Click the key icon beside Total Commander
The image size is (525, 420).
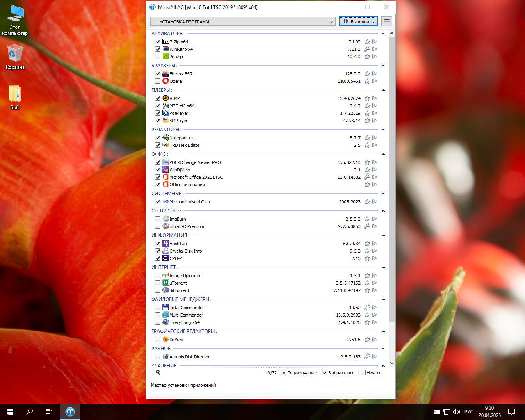367,308
